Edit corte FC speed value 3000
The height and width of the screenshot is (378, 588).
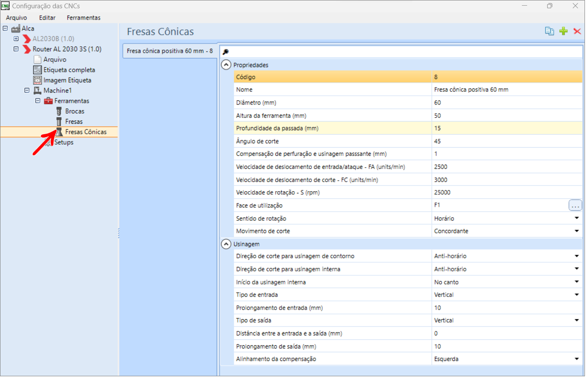(507, 180)
